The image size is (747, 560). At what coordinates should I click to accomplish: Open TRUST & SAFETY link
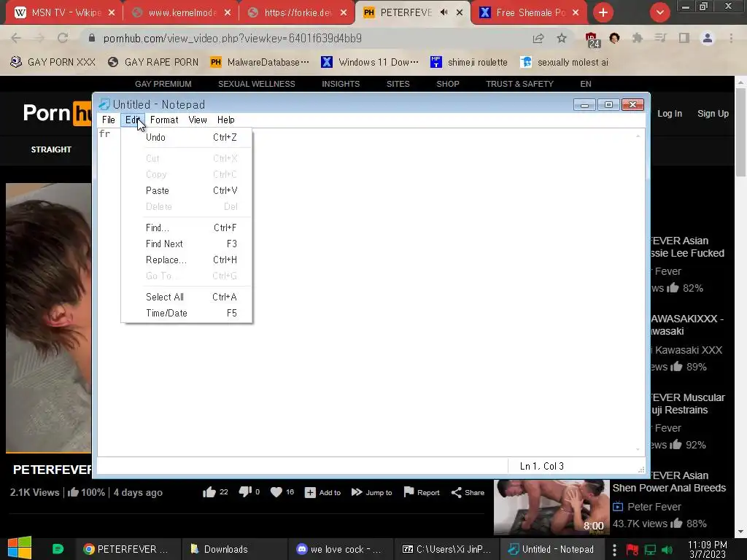519,85
